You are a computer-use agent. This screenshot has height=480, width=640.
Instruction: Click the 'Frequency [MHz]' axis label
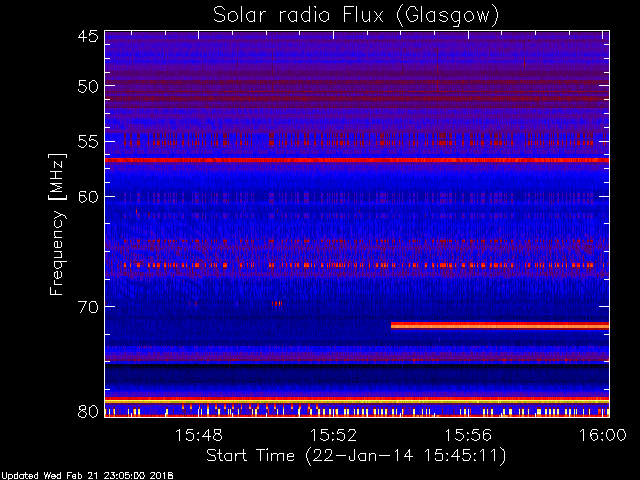coord(57,224)
